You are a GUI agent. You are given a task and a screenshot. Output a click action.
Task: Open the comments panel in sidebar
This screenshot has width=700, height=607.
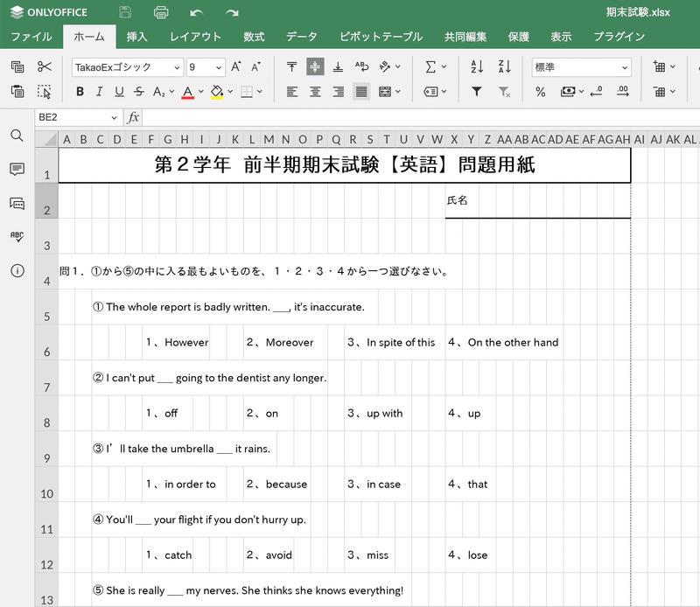17,169
